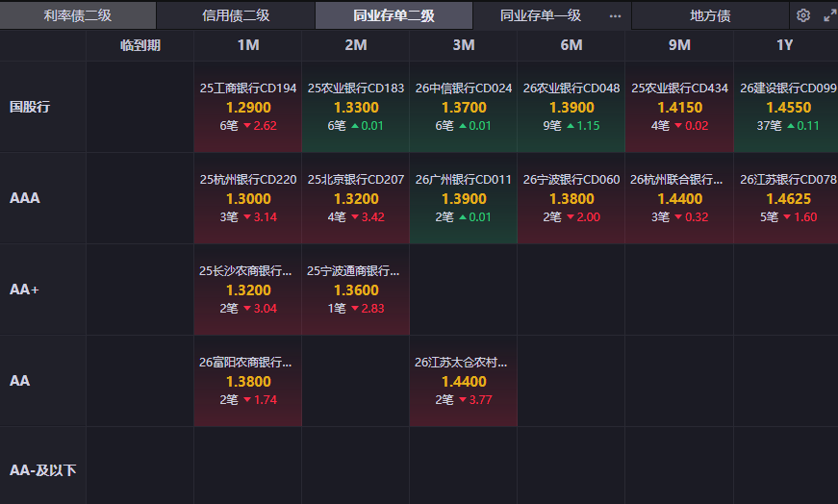Screen dimensions: 838x504
Task: Open the settings gear icon
Action: click(x=802, y=15)
